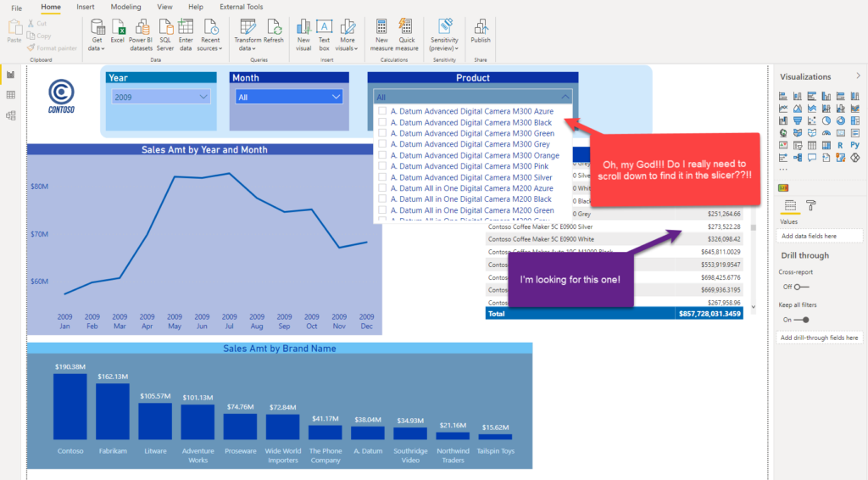The height and width of the screenshot is (480, 868).
Task: Create a Quick measure
Action: click(406, 36)
